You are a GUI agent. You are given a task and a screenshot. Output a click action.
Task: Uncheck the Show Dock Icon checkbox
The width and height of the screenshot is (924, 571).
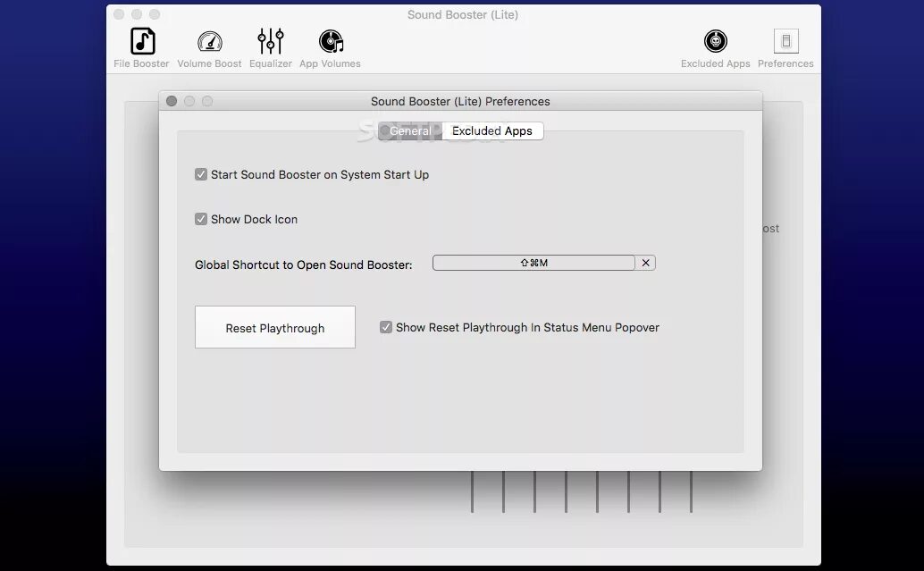pyautogui.click(x=201, y=219)
